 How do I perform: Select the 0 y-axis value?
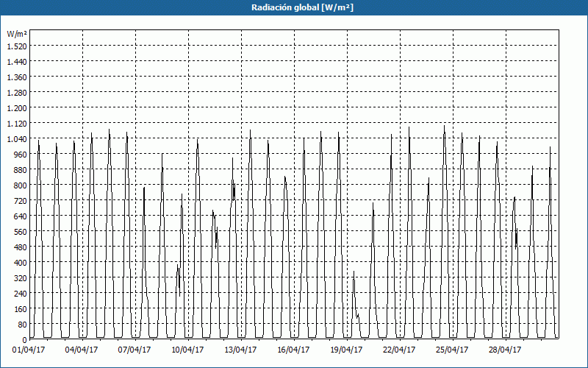(x=25, y=340)
